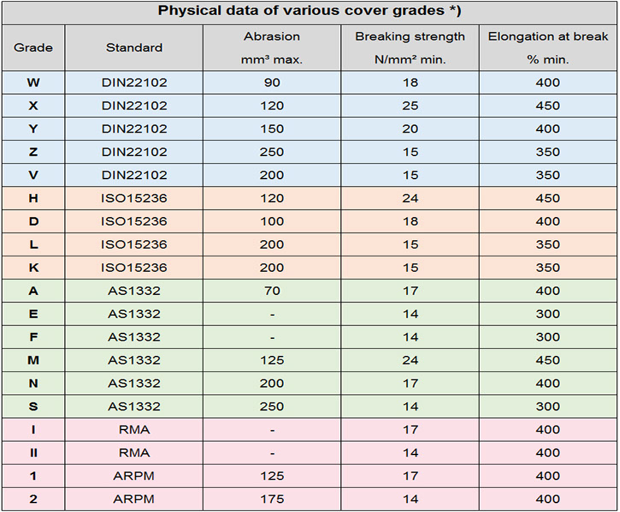The image size is (620, 512).
Task: Click the ARPM standard cell in row 1
Action: [x=134, y=476]
